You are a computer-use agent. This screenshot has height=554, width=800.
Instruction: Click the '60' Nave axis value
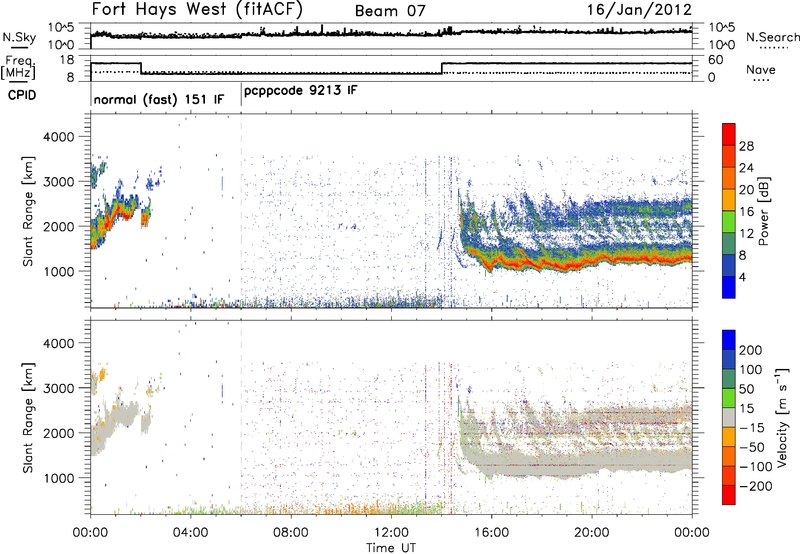click(716, 60)
